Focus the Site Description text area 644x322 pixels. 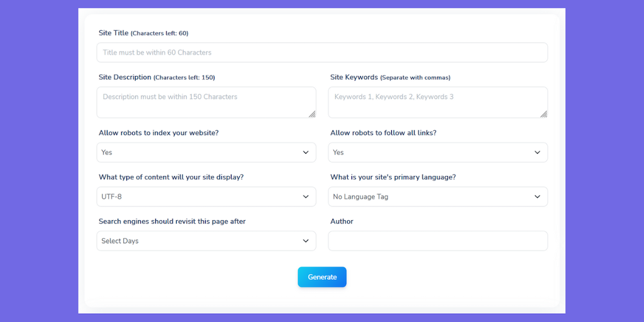pyautogui.click(x=206, y=103)
